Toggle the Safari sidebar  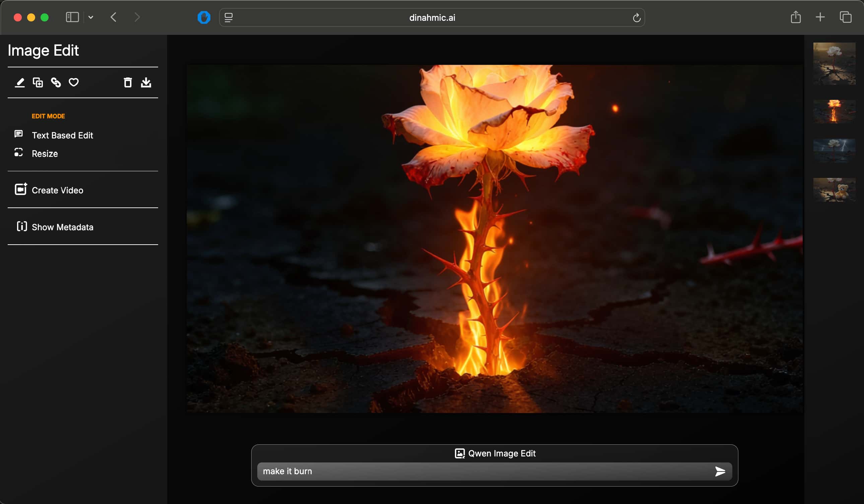72,17
